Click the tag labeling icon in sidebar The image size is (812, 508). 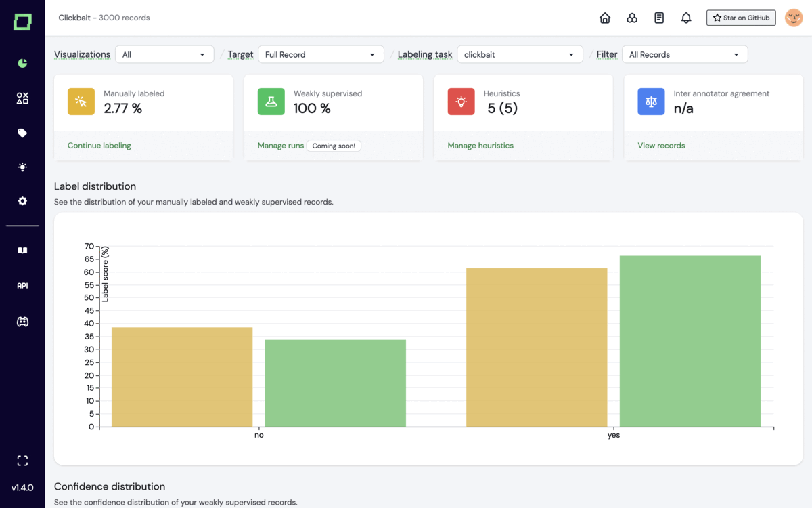click(22, 133)
